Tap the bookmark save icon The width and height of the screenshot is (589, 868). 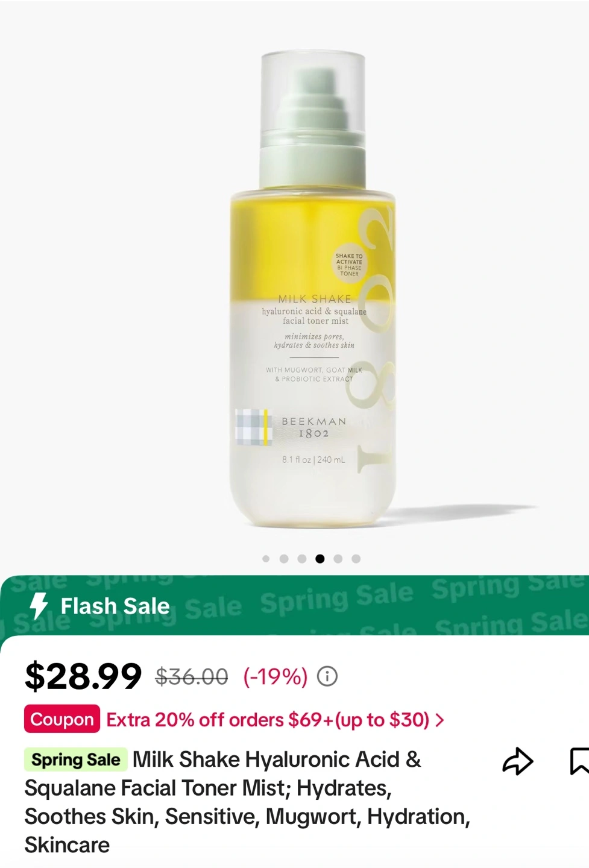(579, 761)
